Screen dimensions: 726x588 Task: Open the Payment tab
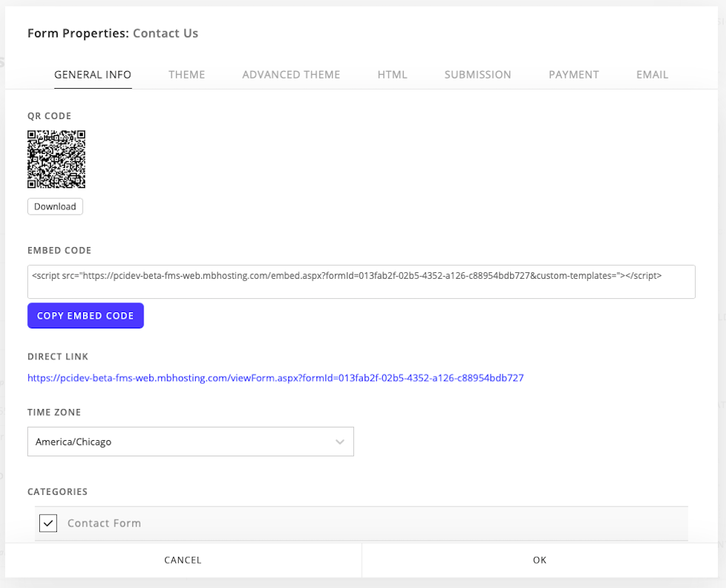[574, 75]
